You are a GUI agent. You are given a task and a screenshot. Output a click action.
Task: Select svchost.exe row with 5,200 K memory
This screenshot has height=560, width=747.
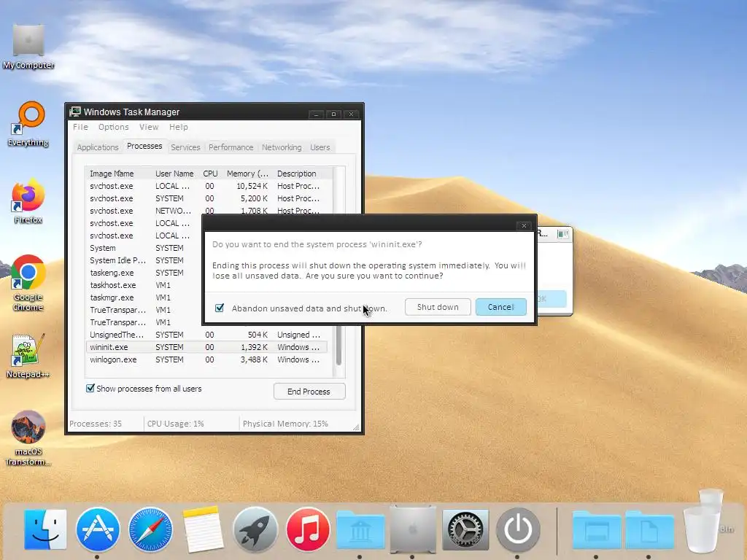[206, 198]
